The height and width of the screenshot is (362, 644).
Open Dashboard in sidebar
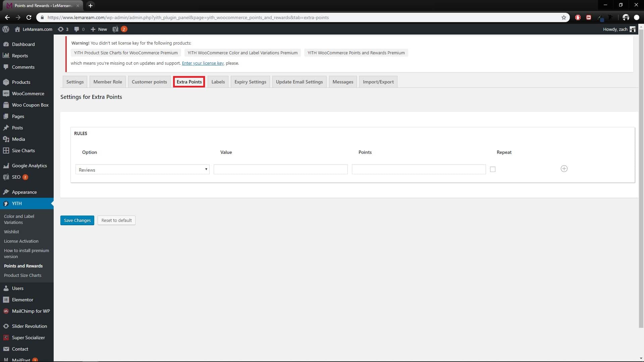[27, 44]
